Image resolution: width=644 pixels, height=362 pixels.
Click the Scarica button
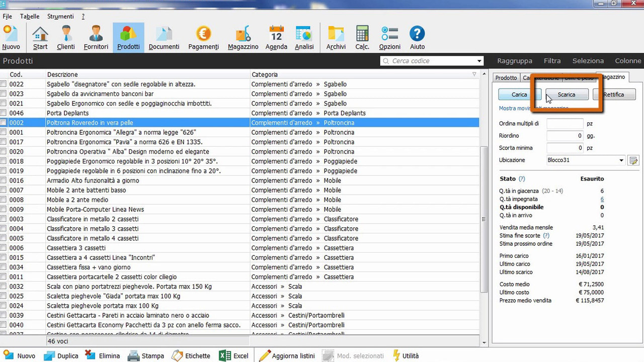pos(567,94)
